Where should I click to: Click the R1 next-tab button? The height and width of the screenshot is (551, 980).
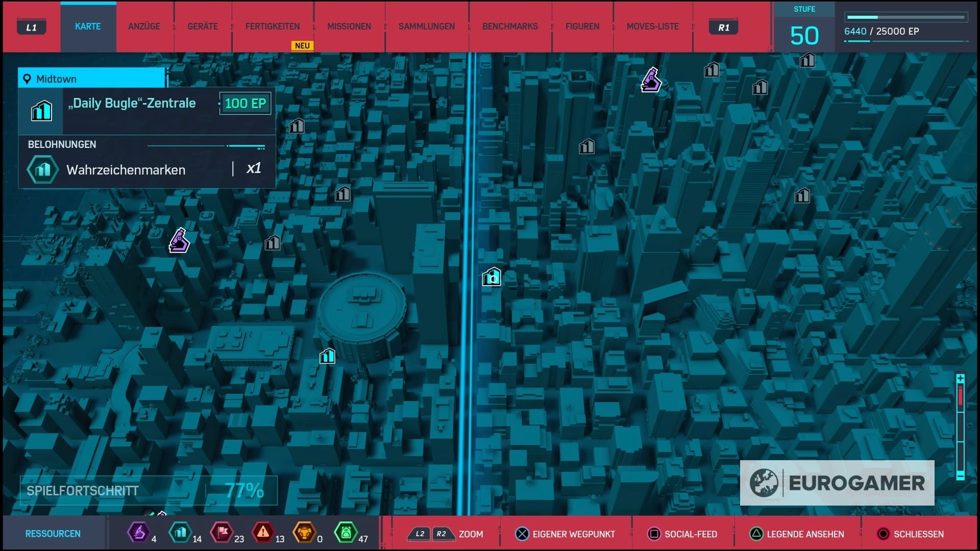(724, 28)
